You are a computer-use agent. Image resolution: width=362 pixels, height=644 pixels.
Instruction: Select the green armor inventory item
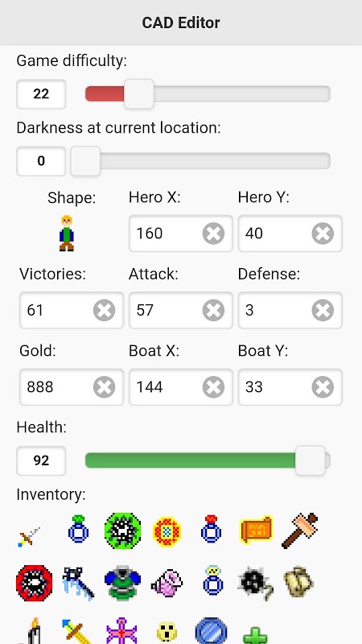(x=122, y=583)
